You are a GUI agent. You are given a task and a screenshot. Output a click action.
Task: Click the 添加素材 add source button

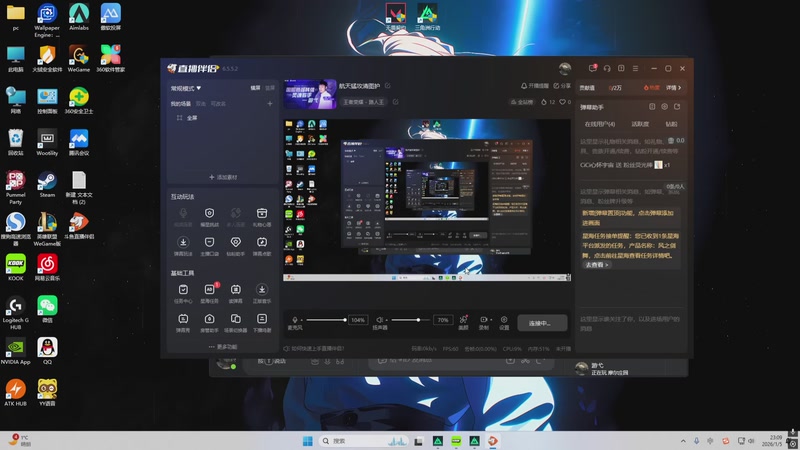tap(223, 177)
